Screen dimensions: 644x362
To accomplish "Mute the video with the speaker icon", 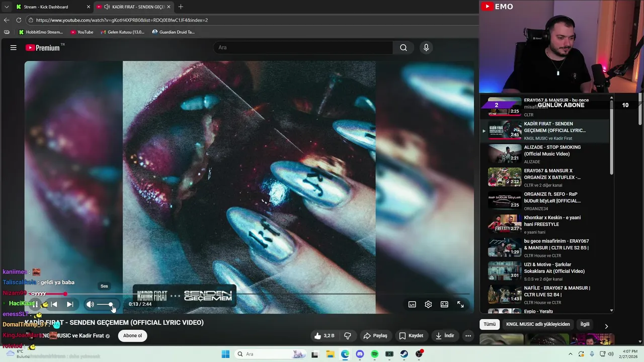I will [x=90, y=304].
